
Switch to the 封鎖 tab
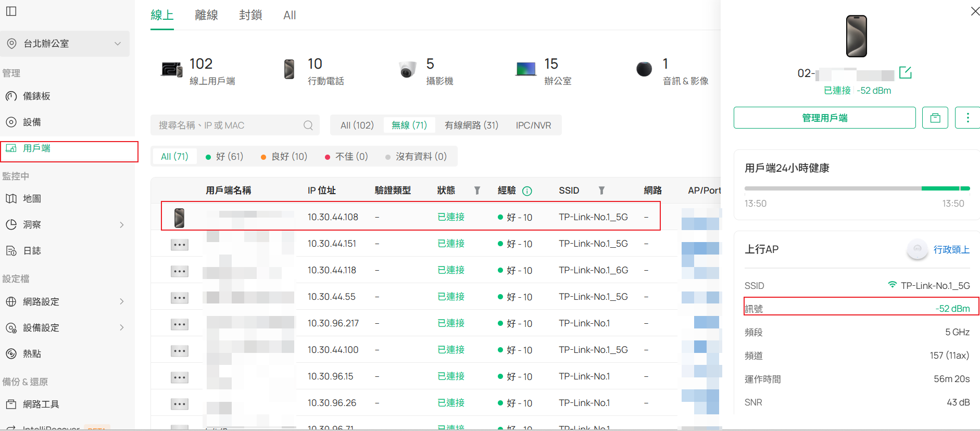(250, 15)
